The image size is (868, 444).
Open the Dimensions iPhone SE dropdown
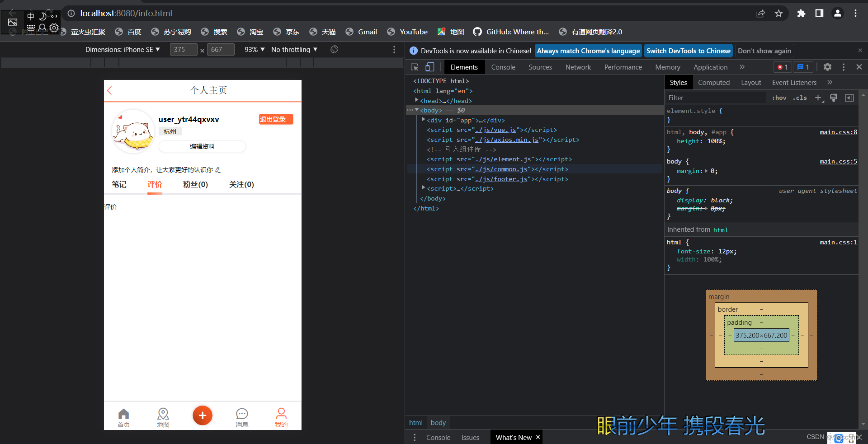(123, 49)
